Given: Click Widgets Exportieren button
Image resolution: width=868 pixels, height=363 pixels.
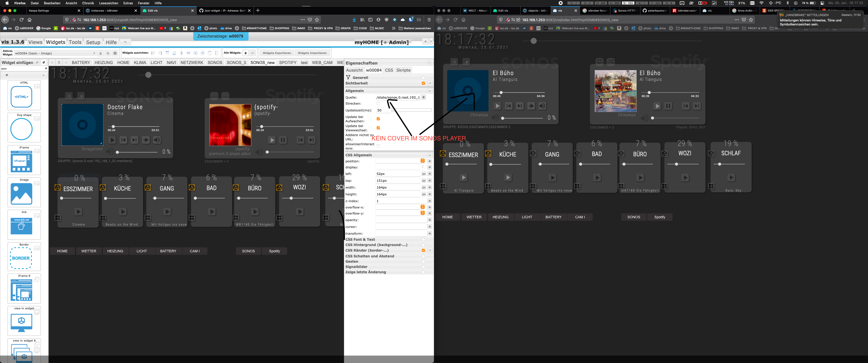Looking at the screenshot, I should 277,53.
